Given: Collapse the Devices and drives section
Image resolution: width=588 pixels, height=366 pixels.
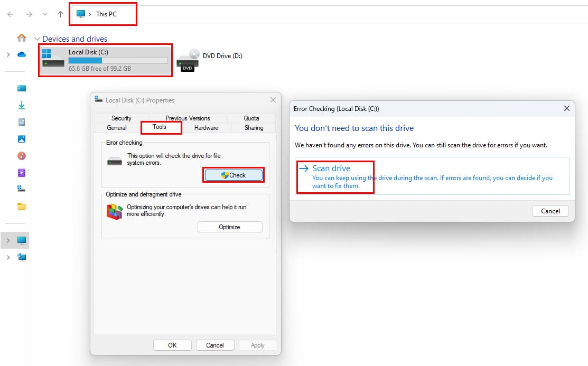Looking at the screenshot, I should [37, 39].
